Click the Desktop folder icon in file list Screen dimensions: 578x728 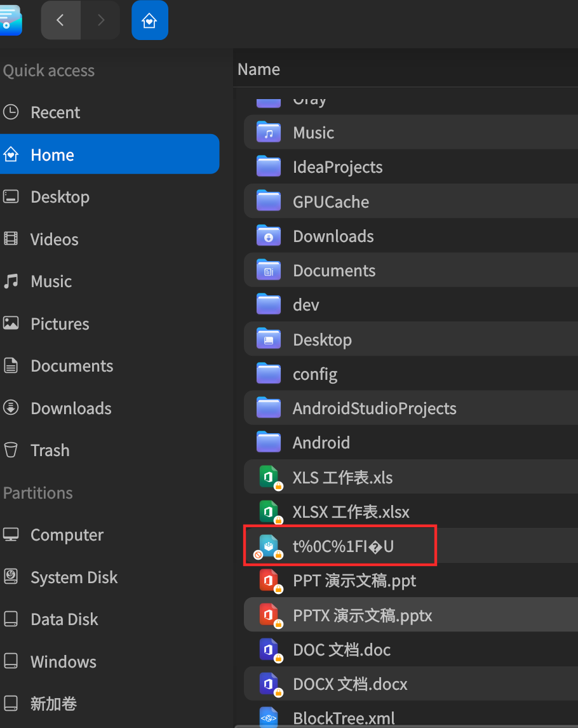[x=268, y=339]
